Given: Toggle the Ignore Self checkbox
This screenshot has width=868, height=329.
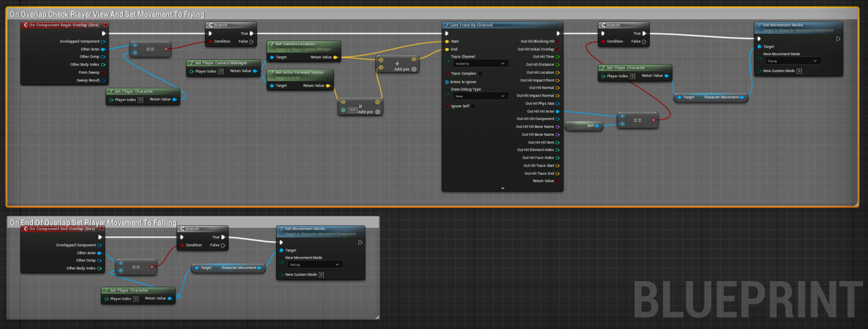Looking at the screenshot, I should [473, 106].
